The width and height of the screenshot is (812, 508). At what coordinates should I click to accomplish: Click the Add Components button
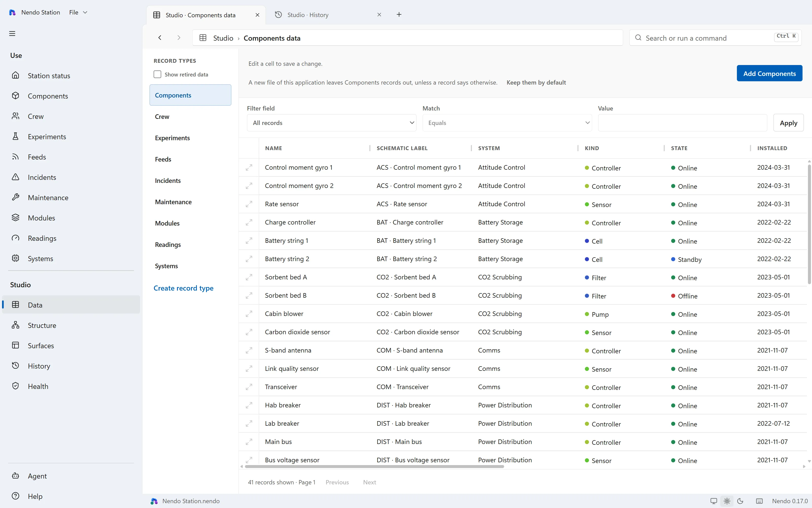coord(769,73)
